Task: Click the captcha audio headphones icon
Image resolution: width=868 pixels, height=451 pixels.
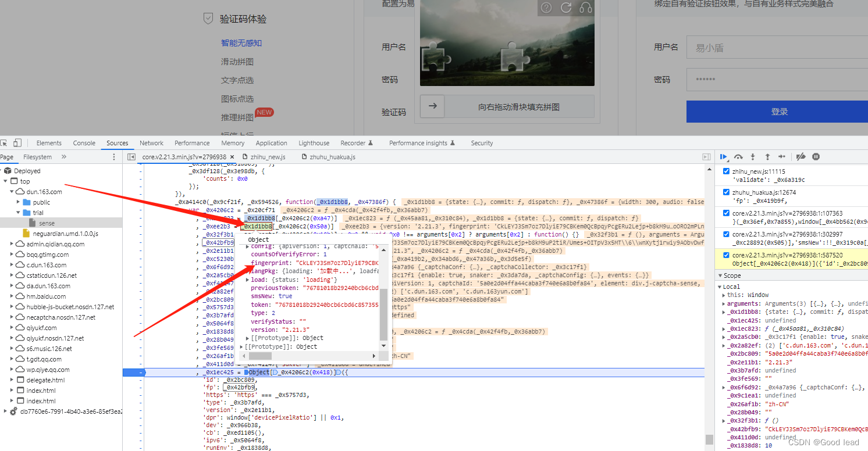Action: pos(586,8)
